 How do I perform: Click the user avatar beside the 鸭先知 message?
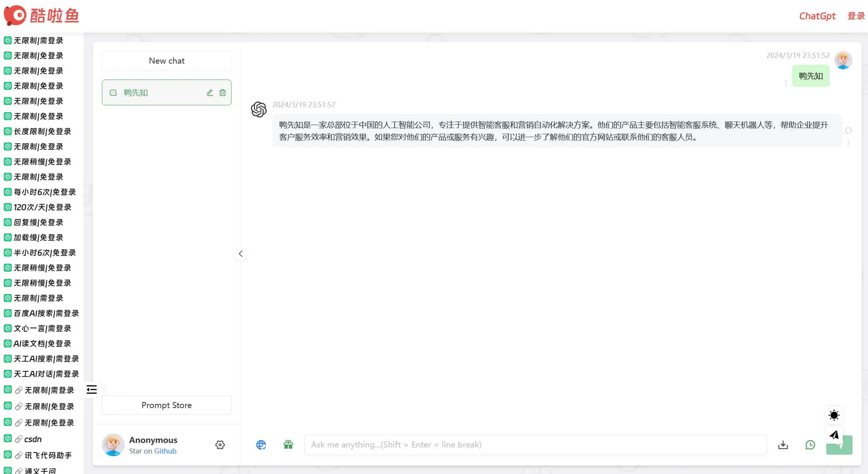843,60
